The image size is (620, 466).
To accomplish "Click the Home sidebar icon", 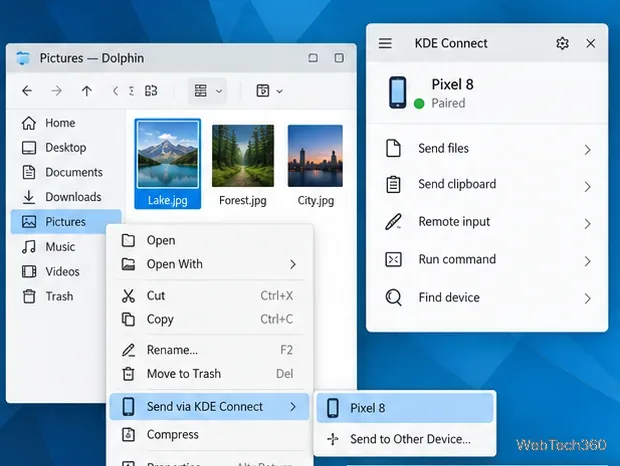I will point(29,123).
